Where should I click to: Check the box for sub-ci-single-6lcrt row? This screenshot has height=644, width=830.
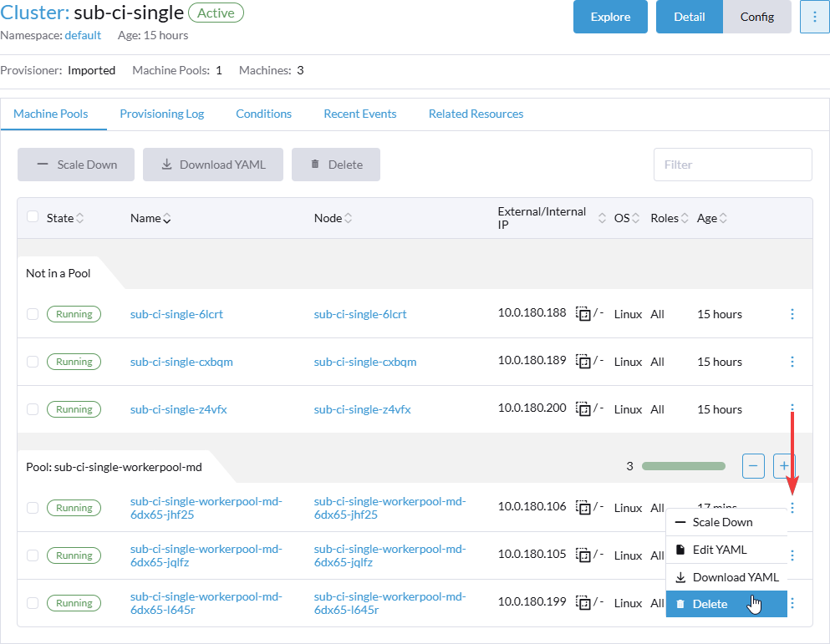tap(33, 314)
